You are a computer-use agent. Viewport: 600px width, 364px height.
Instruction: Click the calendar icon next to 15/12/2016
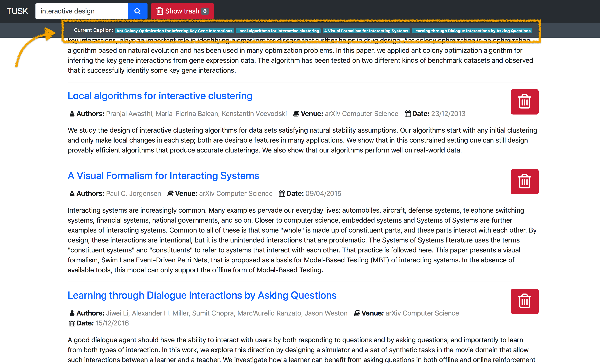point(72,323)
